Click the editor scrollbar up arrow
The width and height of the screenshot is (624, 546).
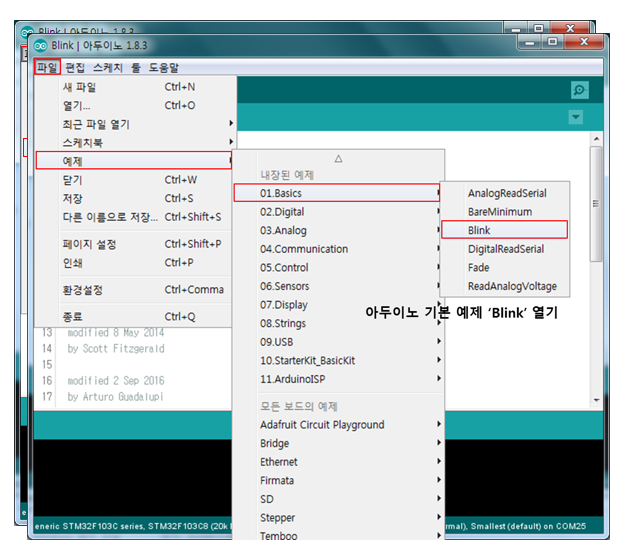tap(596, 139)
